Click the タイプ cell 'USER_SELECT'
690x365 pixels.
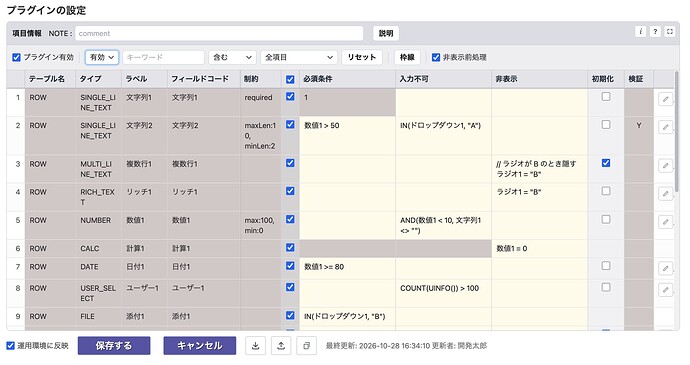[x=99, y=293]
